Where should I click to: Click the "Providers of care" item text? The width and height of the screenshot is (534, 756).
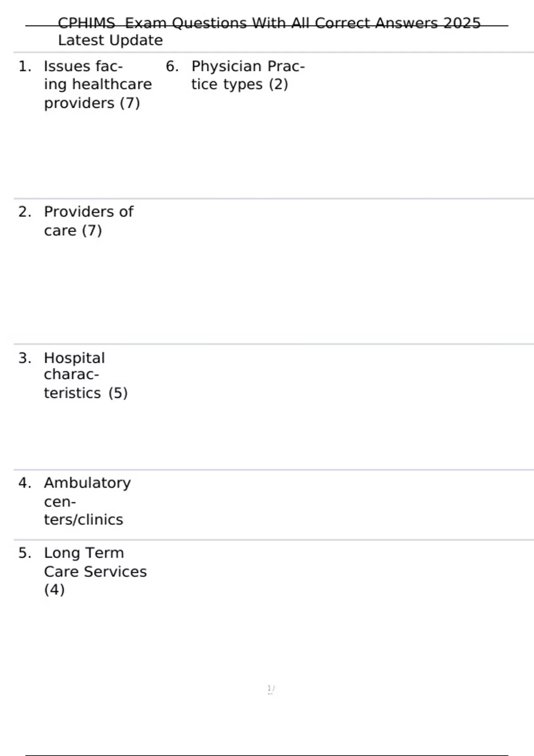(88, 221)
